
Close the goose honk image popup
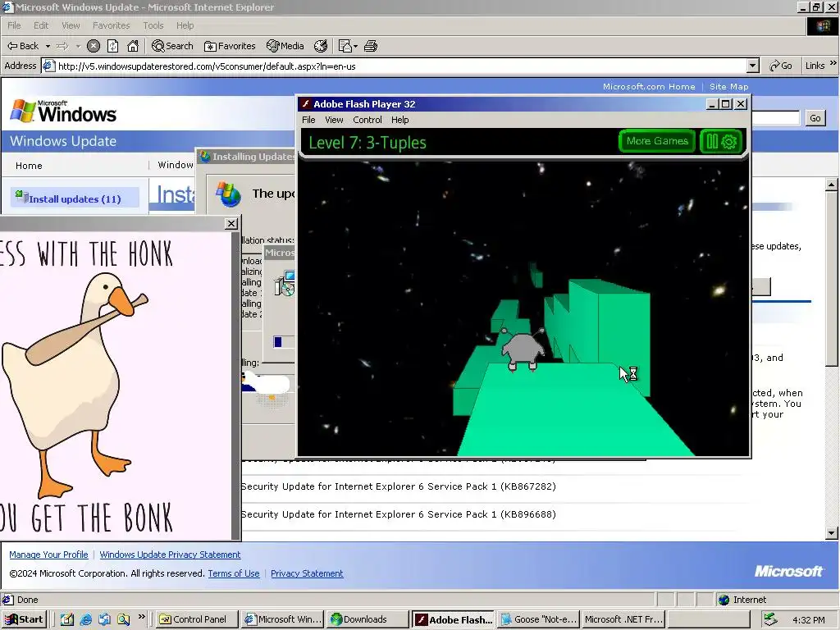[x=231, y=223]
